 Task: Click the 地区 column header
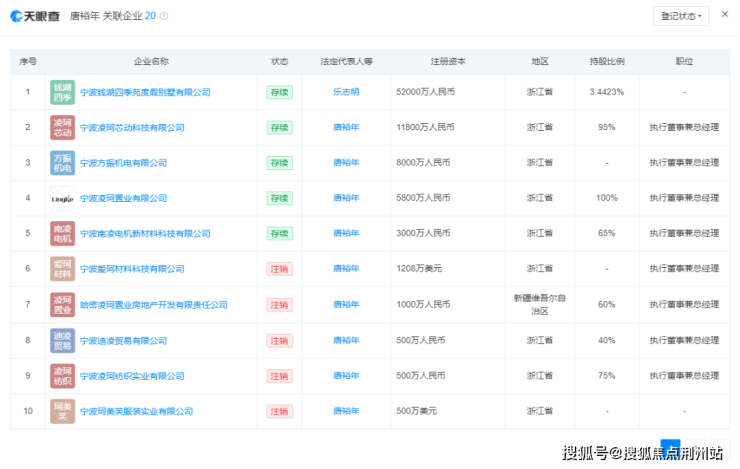pos(540,61)
